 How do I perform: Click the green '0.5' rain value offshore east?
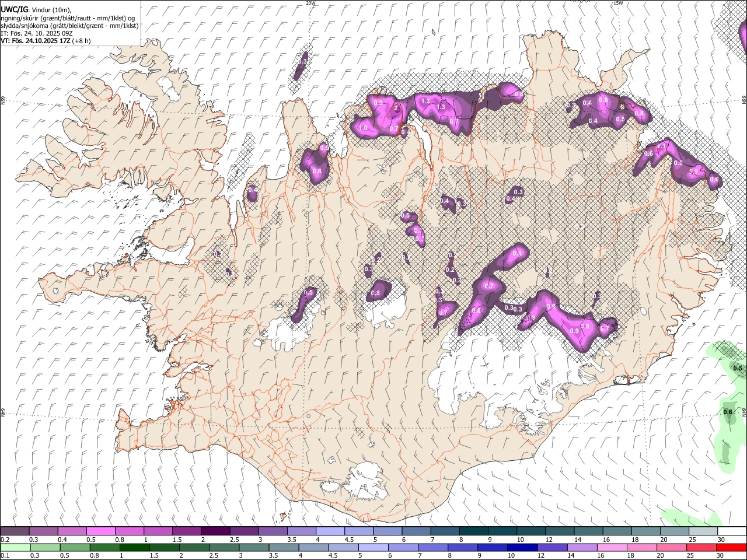pos(738,368)
